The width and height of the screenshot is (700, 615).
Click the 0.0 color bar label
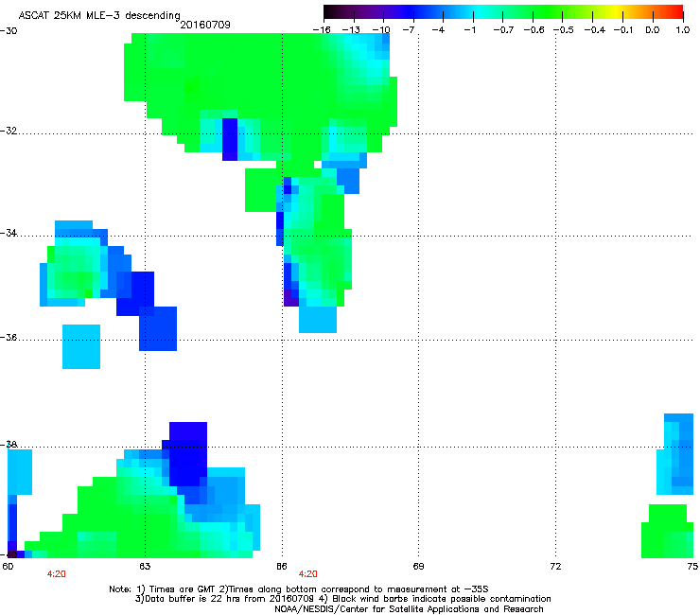pyautogui.click(x=653, y=30)
